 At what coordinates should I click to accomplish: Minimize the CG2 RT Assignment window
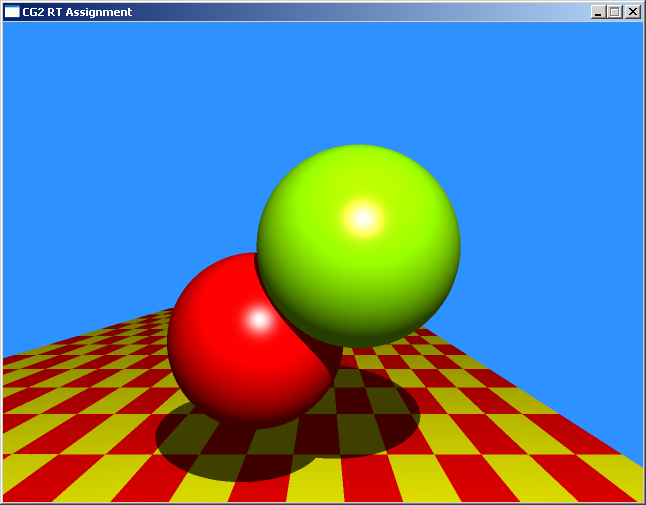click(598, 12)
